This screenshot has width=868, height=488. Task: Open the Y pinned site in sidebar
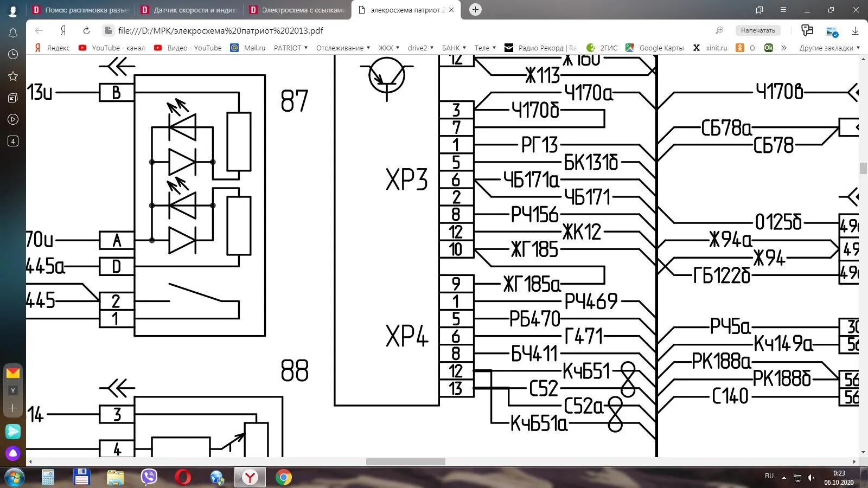(13, 390)
